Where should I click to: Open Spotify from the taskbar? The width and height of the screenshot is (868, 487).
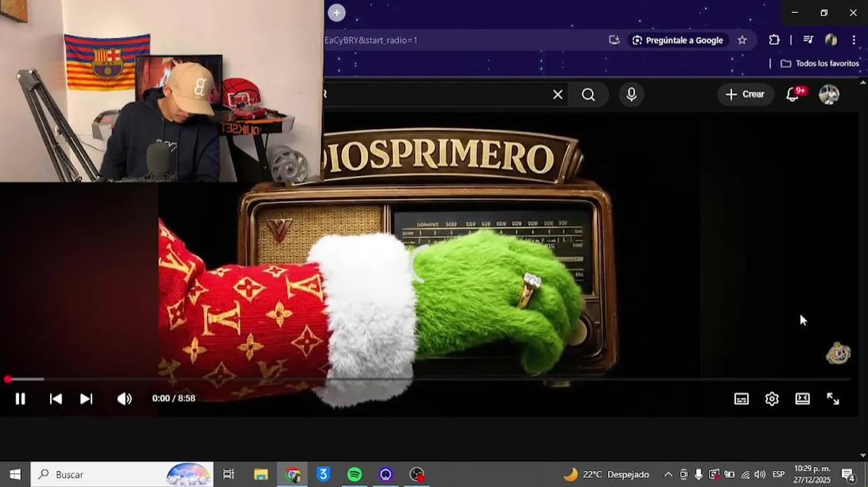[354, 474]
